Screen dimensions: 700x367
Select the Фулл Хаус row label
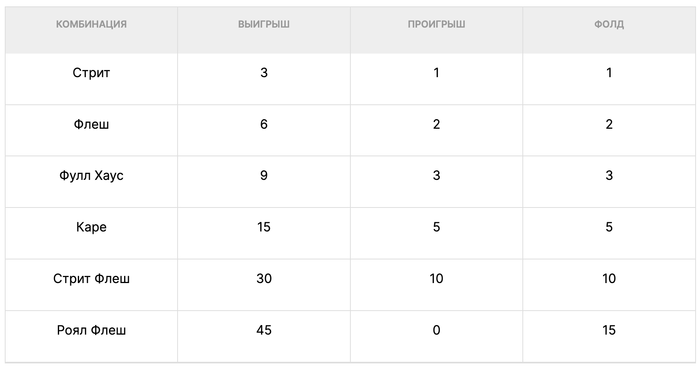pyautogui.click(x=91, y=175)
